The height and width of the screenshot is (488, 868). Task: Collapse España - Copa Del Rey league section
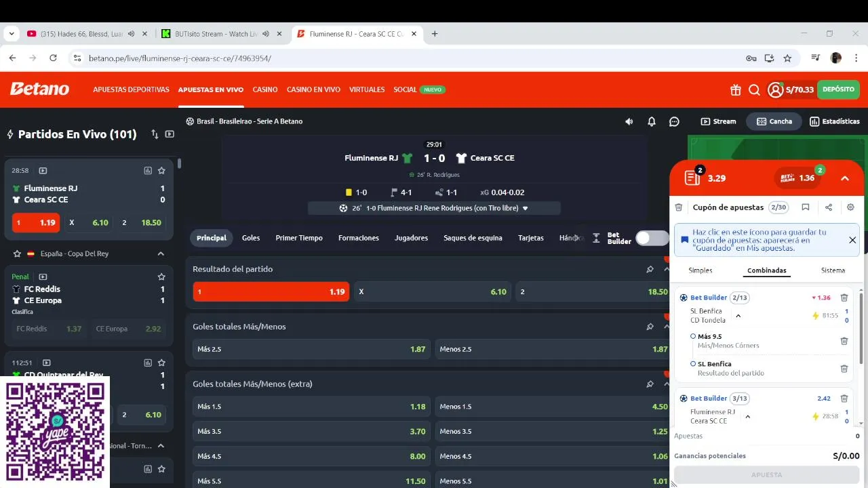(x=161, y=253)
